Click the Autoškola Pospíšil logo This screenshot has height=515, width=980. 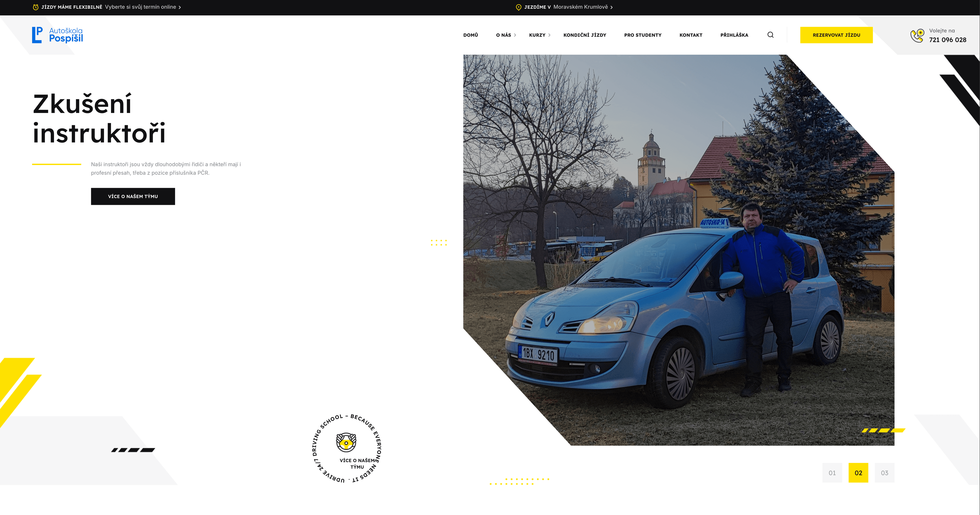point(57,35)
